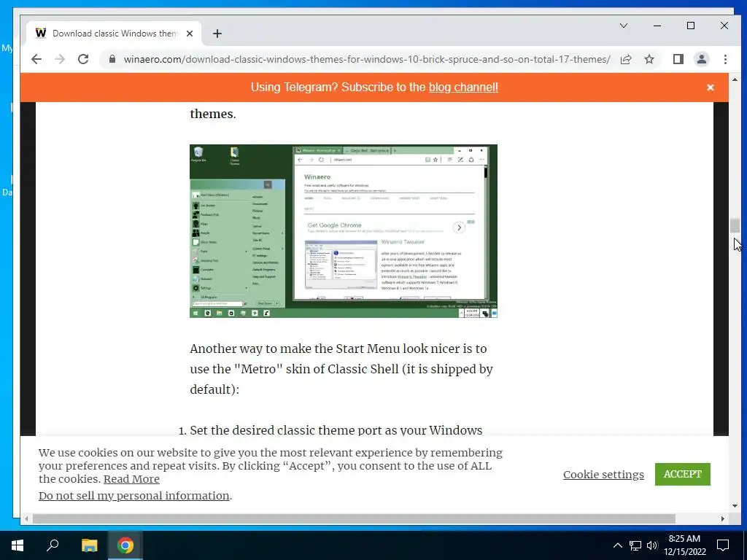The image size is (747, 560).
Task: Bookmark this tab with the star icon
Action: click(649, 59)
